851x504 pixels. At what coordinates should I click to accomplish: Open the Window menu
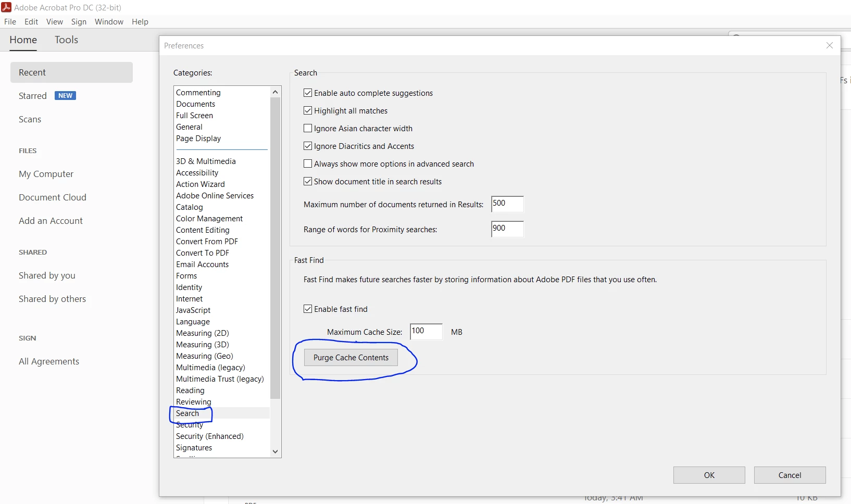pyautogui.click(x=109, y=22)
